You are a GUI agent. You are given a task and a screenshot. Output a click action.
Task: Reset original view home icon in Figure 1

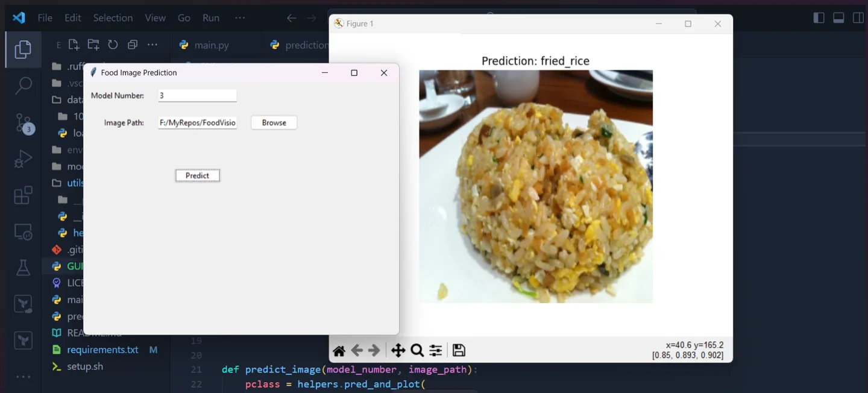(x=339, y=350)
